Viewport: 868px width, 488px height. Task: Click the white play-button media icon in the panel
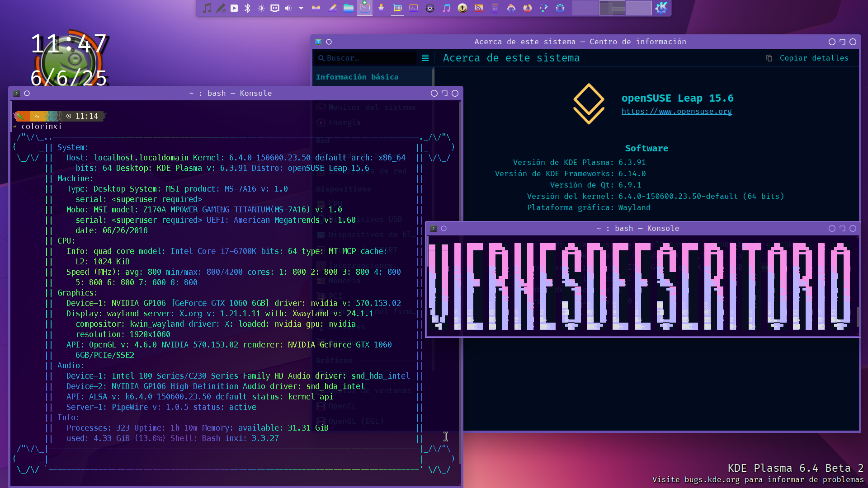234,8
